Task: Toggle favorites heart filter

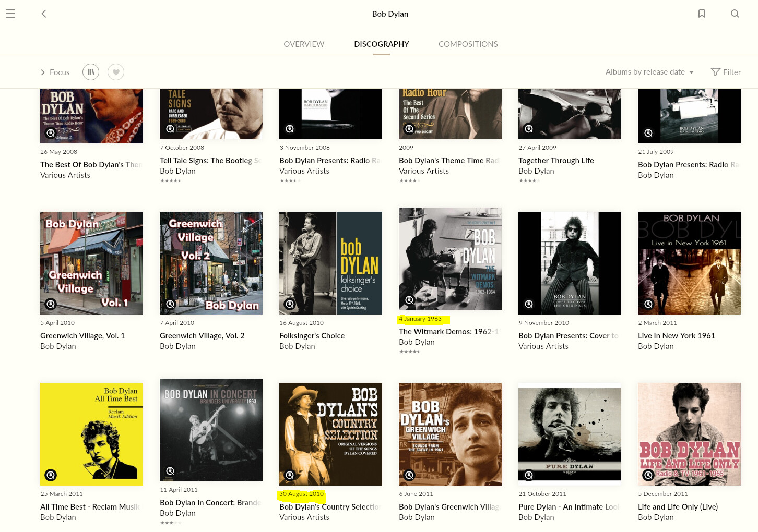Action: click(116, 72)
